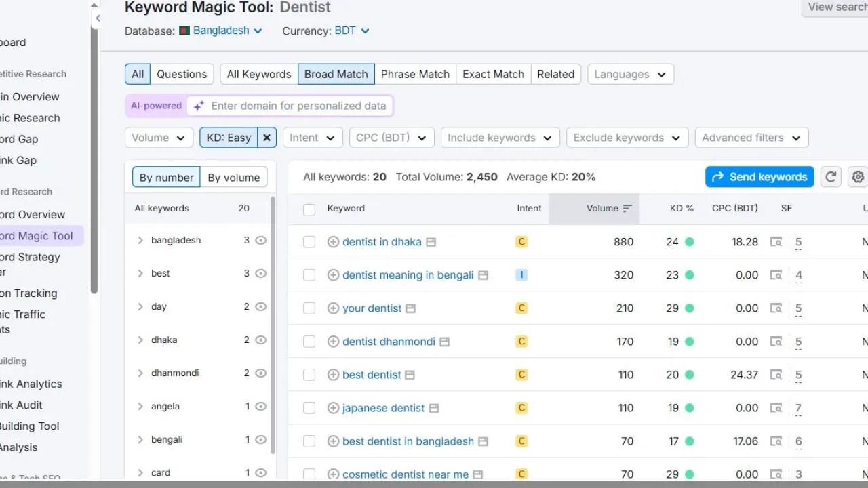Expand the "dhaka" keyword group
Image resolution: width=868 pixels, height=488 pixels.
point(140,340)
